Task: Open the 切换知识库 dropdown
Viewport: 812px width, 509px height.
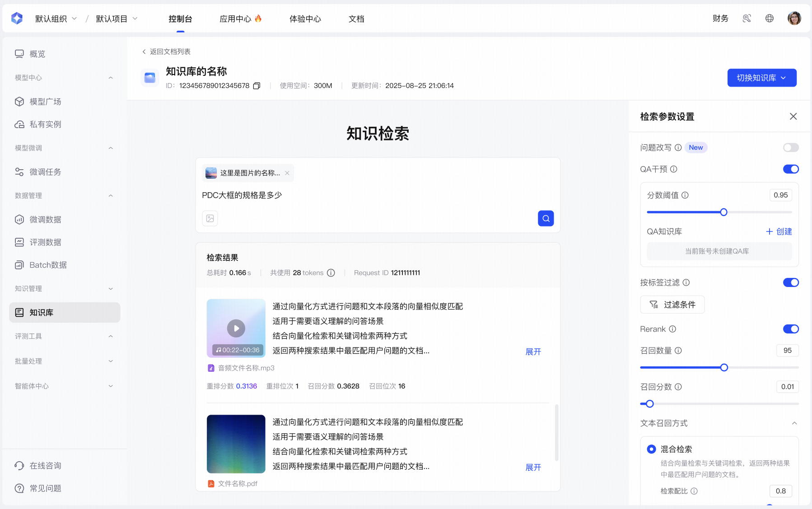Action: click(761, 78)
